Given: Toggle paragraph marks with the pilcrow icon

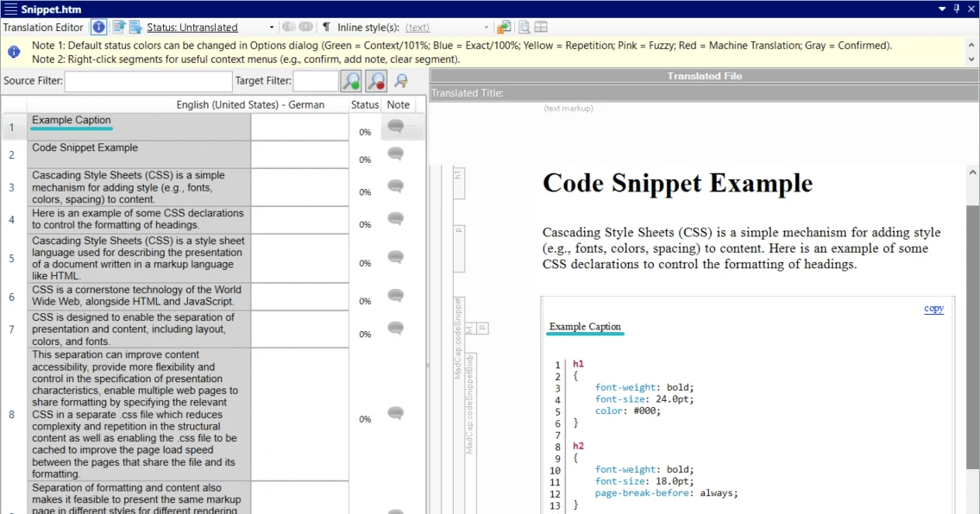Looking at the screenshot, I should tap(326, 28).
